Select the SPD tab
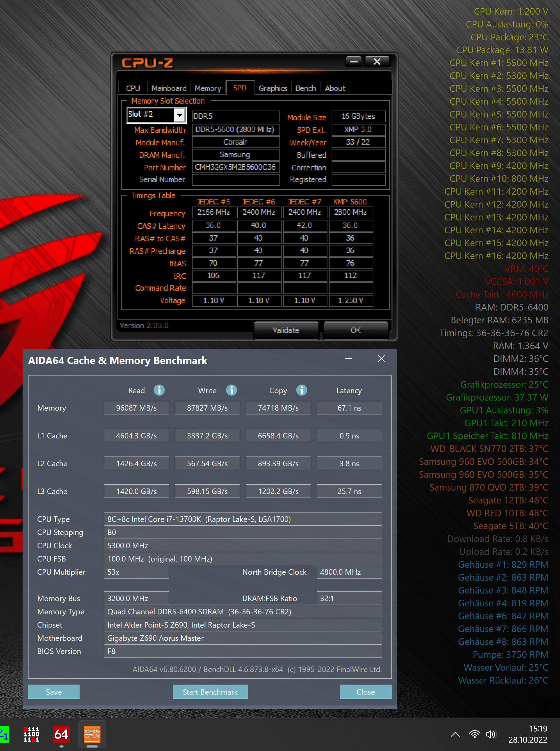The width and height of the screenshot is (560, 751). point(240,88)
